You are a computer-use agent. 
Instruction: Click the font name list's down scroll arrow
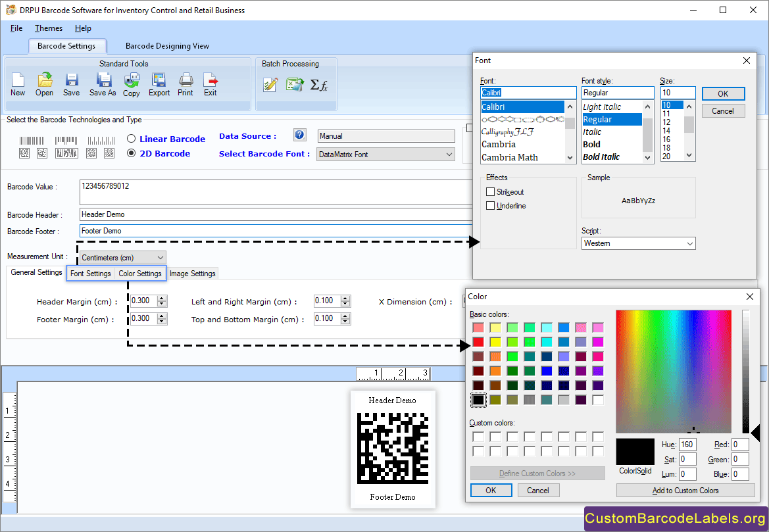[570, 157]
